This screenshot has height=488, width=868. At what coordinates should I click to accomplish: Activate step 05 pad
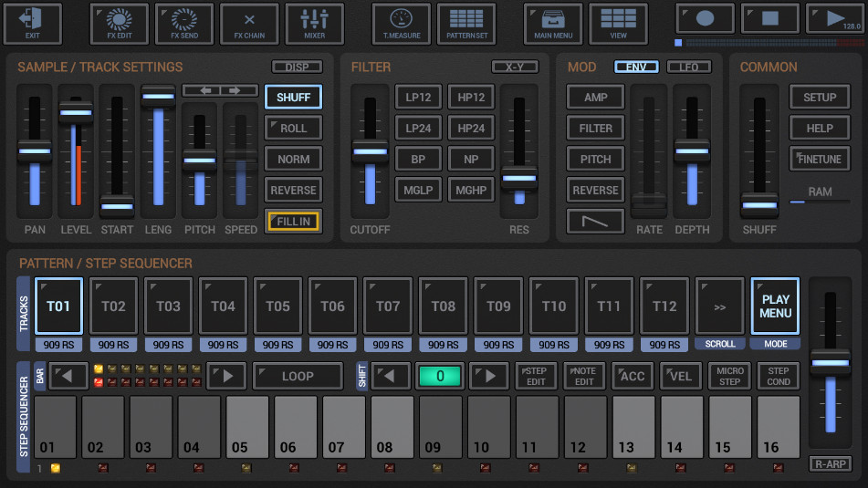coord(247,427)
